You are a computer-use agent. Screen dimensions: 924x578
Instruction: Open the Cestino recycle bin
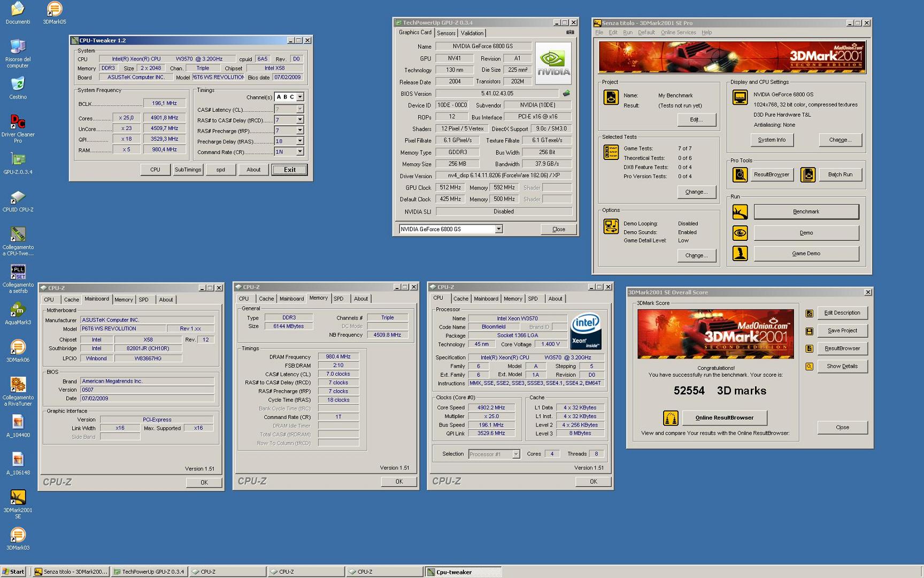coord(18,88)
